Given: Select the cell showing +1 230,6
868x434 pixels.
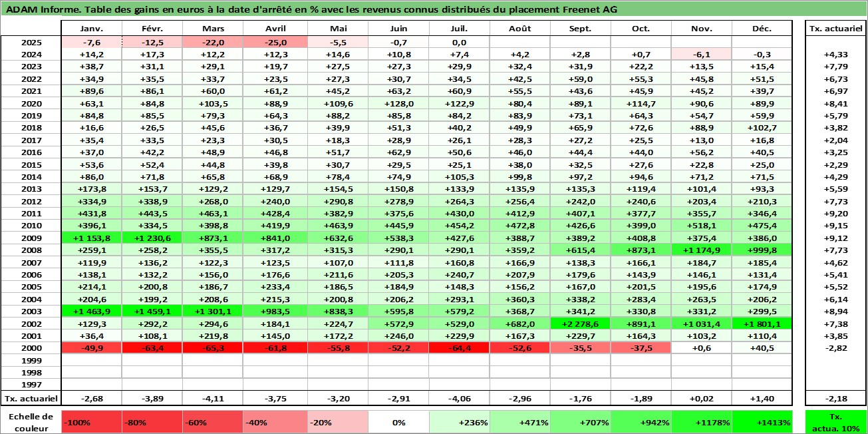Looking at the screenshot, I should (152, 238).
